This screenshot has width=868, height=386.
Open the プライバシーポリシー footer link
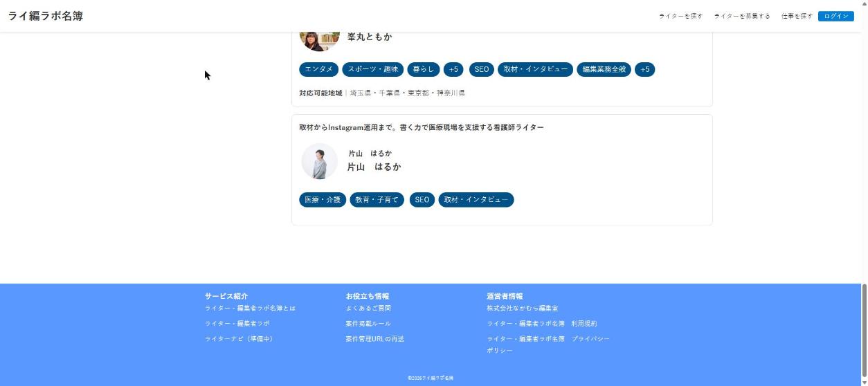(x=548, y=344)
